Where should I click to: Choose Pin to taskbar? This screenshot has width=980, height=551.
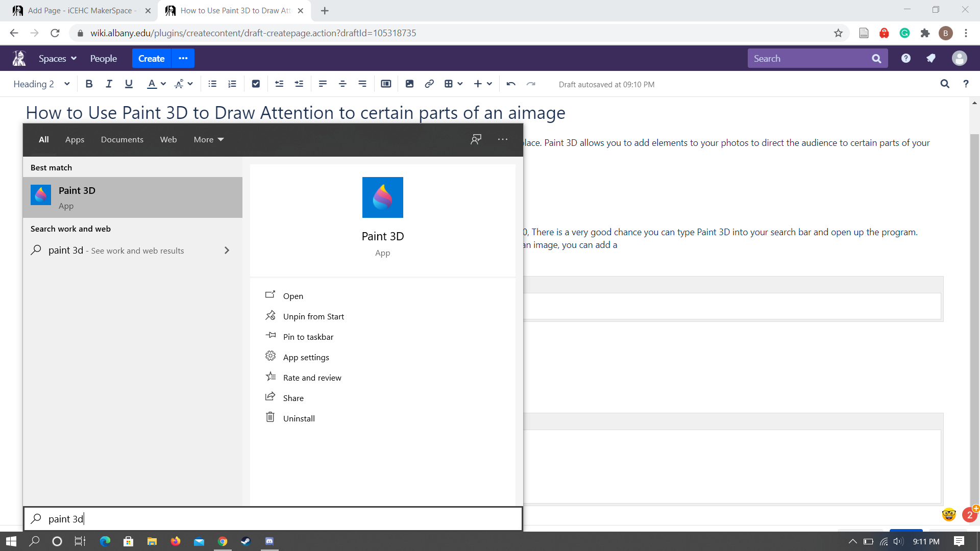point(308,337)
